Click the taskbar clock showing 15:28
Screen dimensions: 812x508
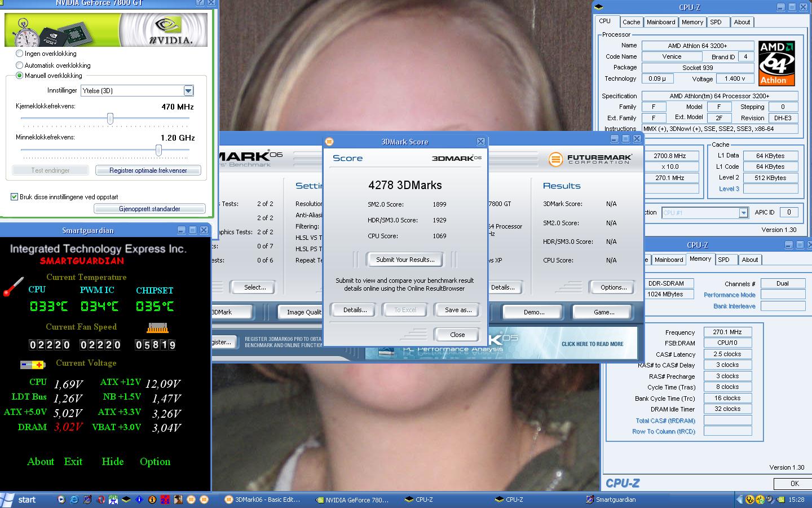[x=796, y=500]
